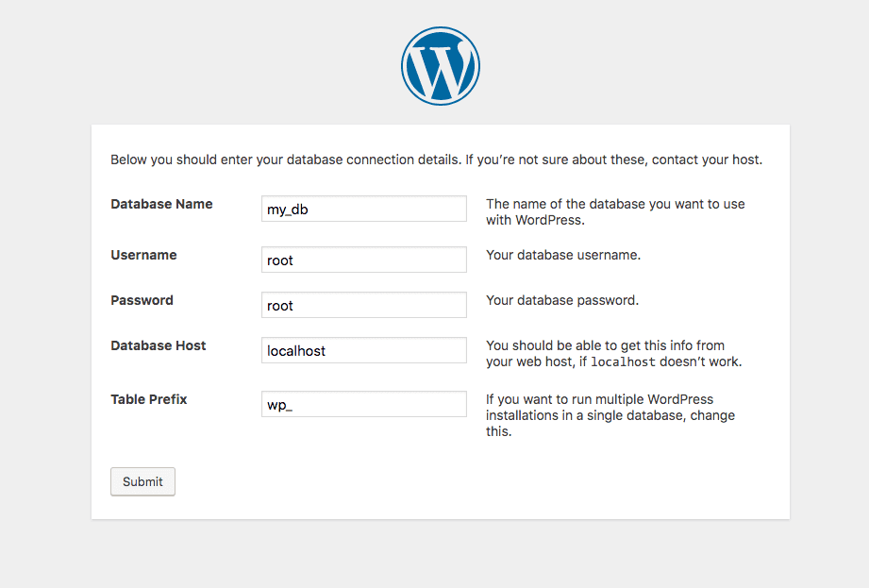This screenshot has width=869, height=588.
Task: Click the bold Password label
Action: (142, 300)
